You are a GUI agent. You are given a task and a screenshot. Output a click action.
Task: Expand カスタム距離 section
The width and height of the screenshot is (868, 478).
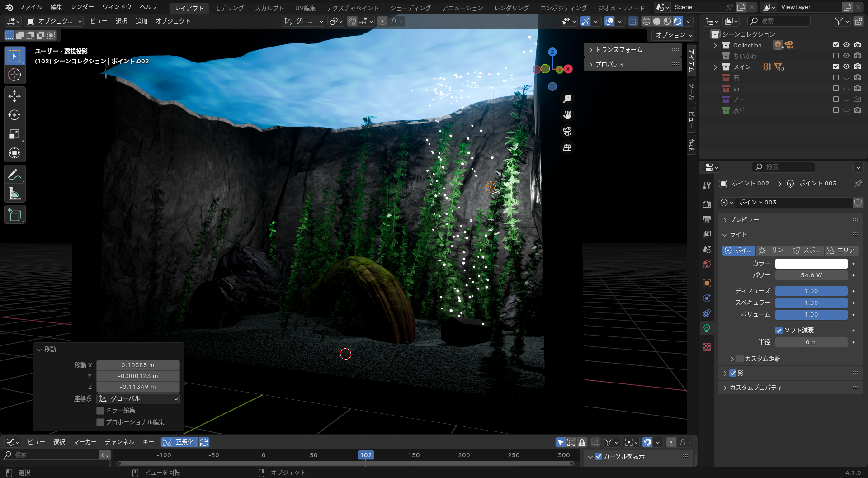pyautogui.click(x=732, y=359)
